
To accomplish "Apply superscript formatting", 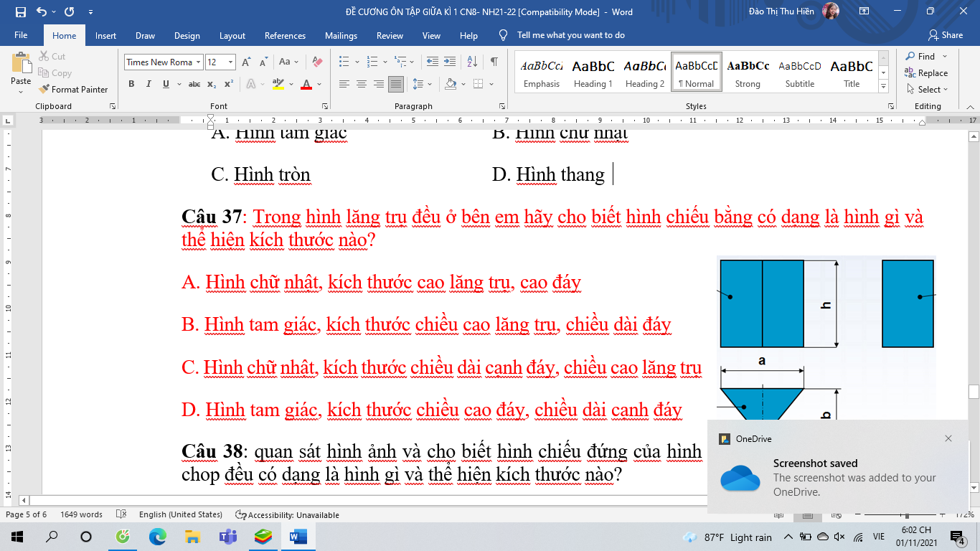I will tap(228, 84).
